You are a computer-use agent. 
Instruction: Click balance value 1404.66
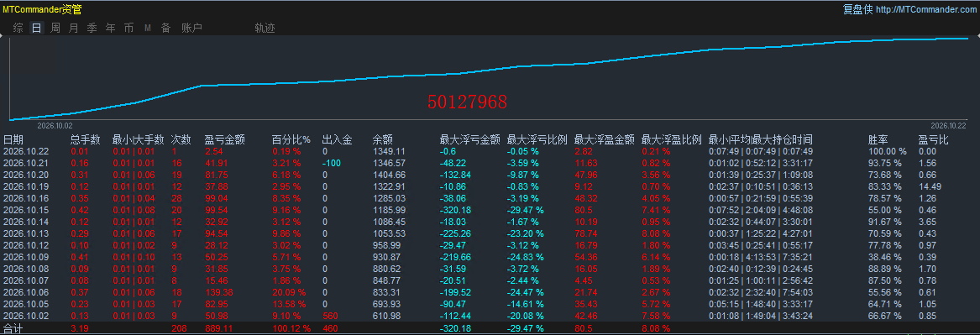click(389, 175)
